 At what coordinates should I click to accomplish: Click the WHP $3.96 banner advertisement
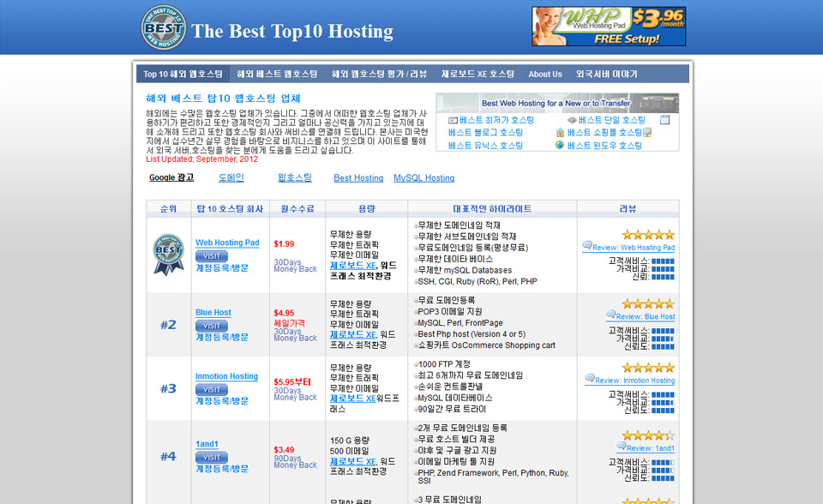[x=608, y=27]
